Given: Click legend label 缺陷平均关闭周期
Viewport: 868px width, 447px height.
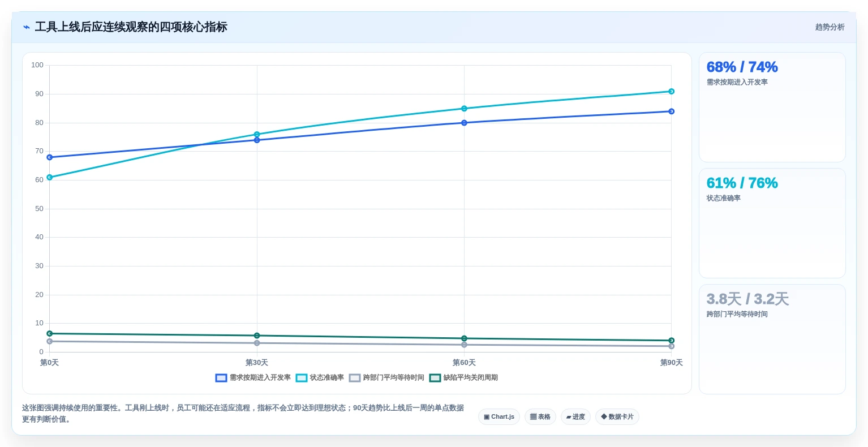Looking at the screenshot, I should (471, 378).
